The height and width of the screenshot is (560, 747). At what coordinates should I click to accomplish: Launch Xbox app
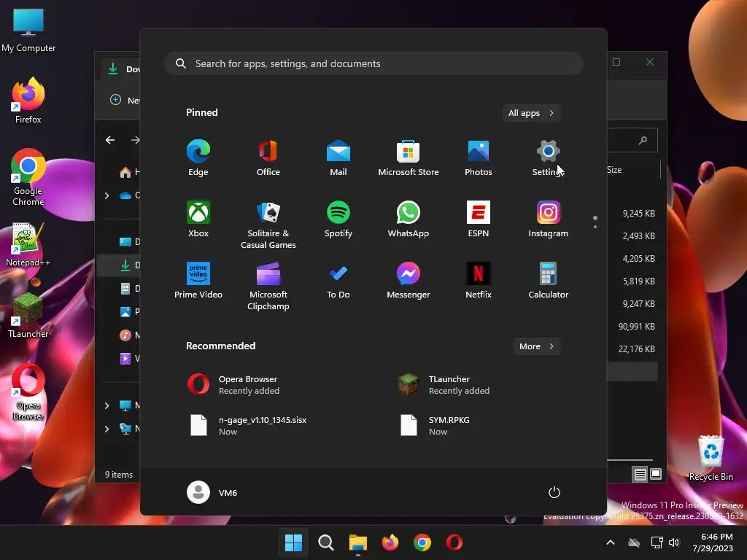click(198, 219)
